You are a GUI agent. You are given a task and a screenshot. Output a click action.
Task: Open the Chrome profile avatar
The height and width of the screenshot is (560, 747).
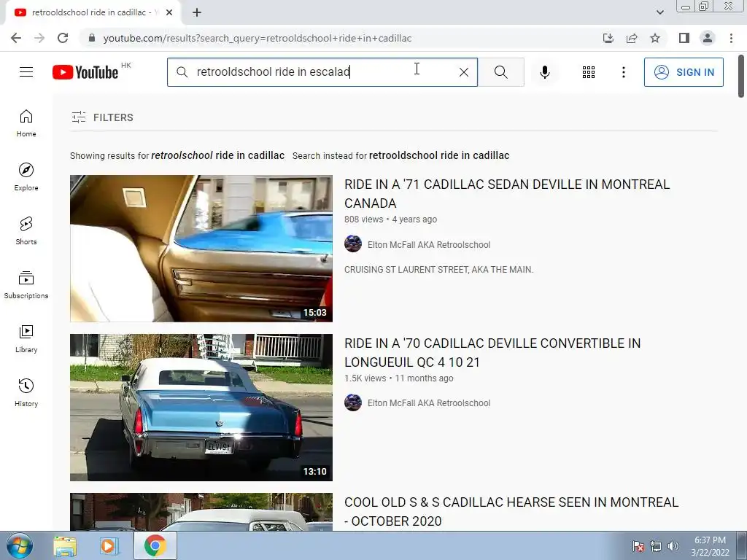708,38
